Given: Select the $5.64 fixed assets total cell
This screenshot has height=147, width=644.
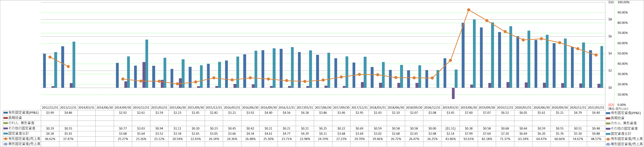Looking at the screenshot, I should click(x=141, y=134).
